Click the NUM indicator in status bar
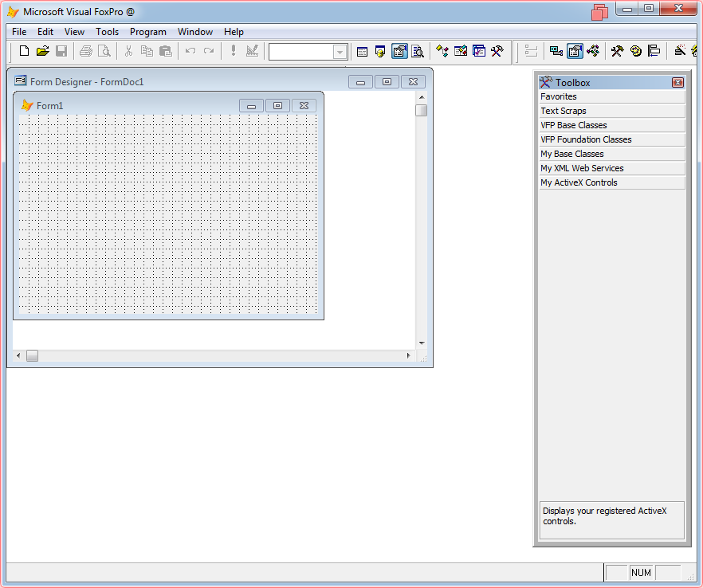Image resolution: width=703 pixels, height=588 pixels. 641,572
